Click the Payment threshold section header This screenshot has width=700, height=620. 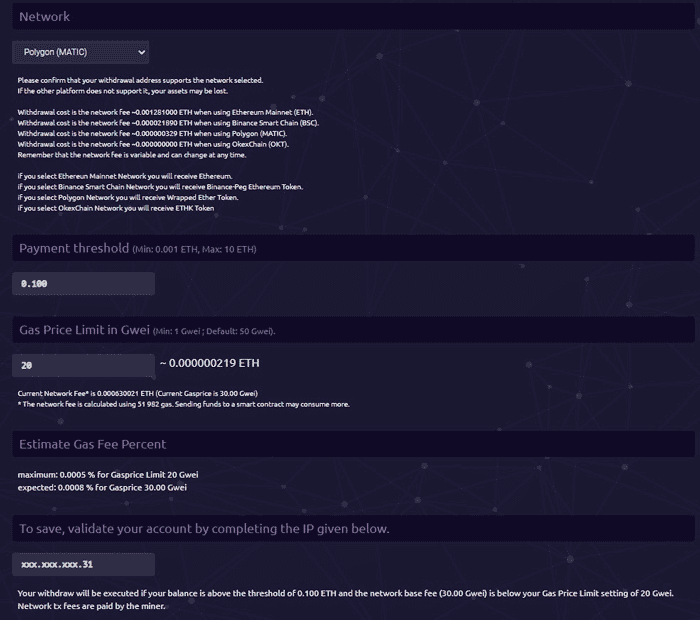(74, 247)
